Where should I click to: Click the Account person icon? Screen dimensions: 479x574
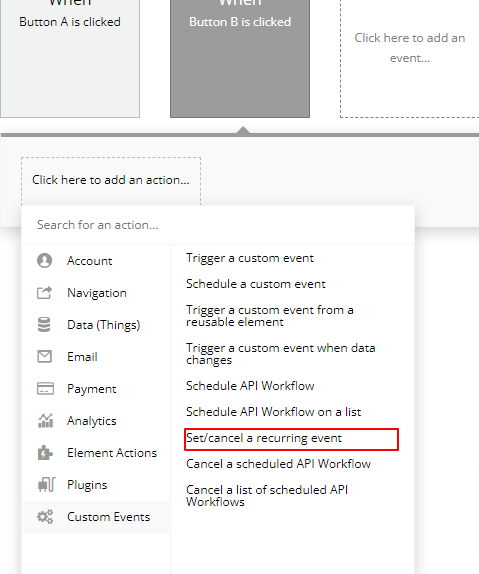[44, 261]
